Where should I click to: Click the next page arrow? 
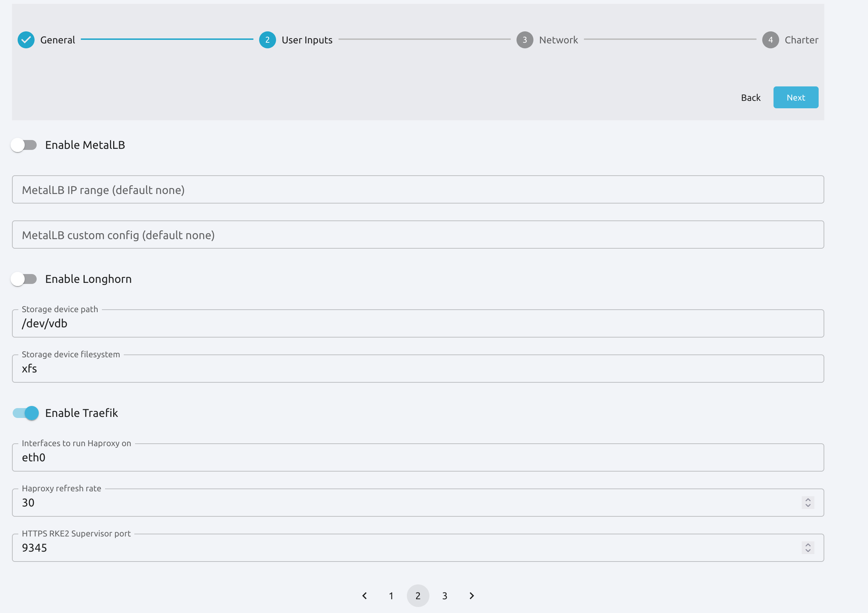pyautogui.click(x=471, y=596)
